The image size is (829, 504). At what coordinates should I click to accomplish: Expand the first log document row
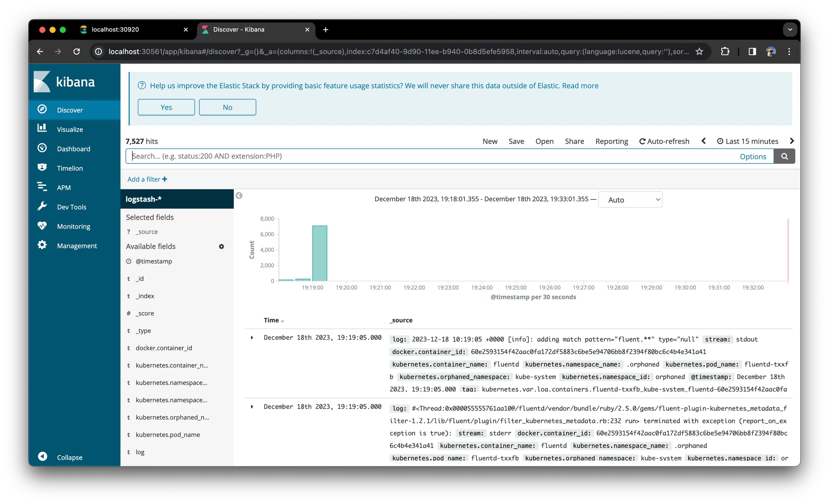coord(252,337)
